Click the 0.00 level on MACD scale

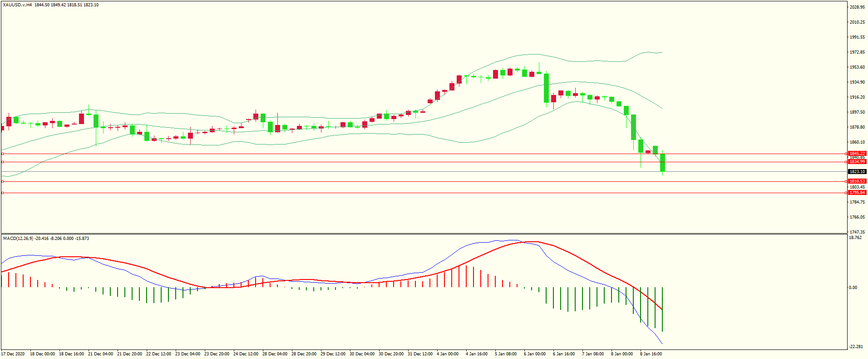coord(853,288)
